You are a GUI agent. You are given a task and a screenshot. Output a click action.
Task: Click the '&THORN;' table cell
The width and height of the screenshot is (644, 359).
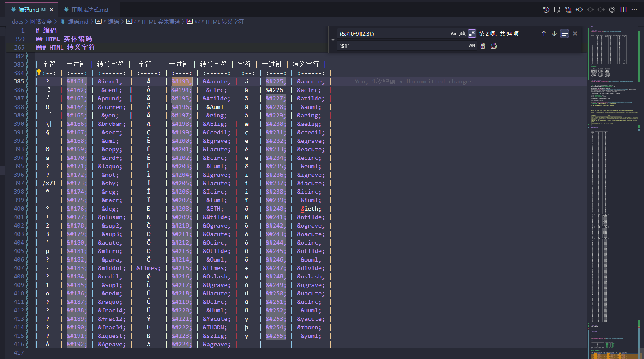coord(215,327)
